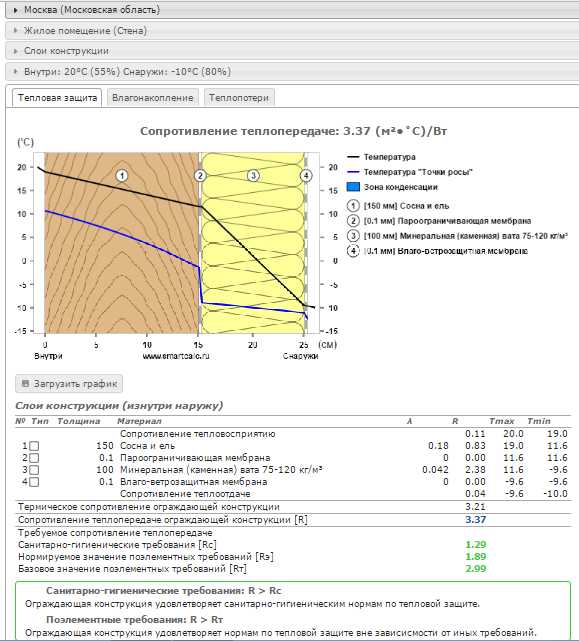Click legend circle 4 for Влаго-ветрозащитная мембрана

tap(353, 251)
